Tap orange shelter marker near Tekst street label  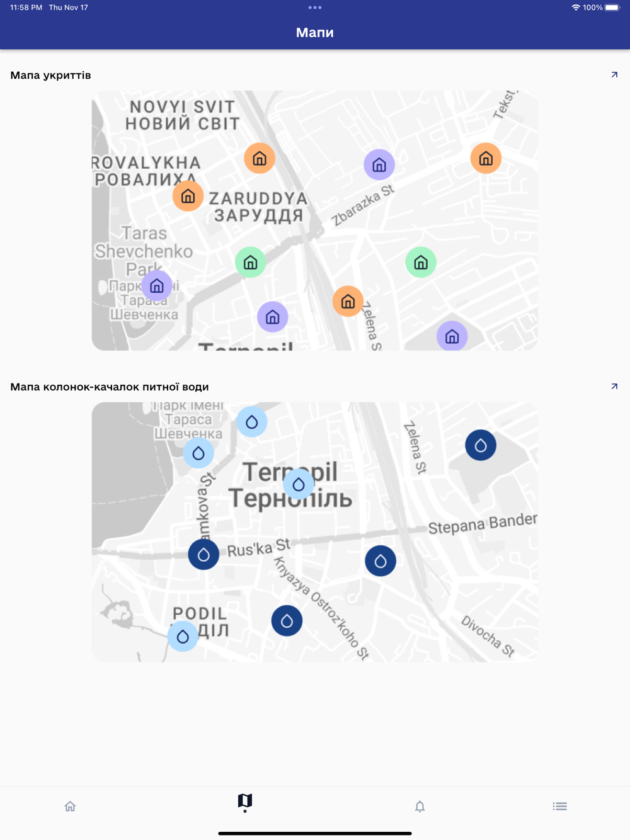pyautogui.click(x=486, y=158)
